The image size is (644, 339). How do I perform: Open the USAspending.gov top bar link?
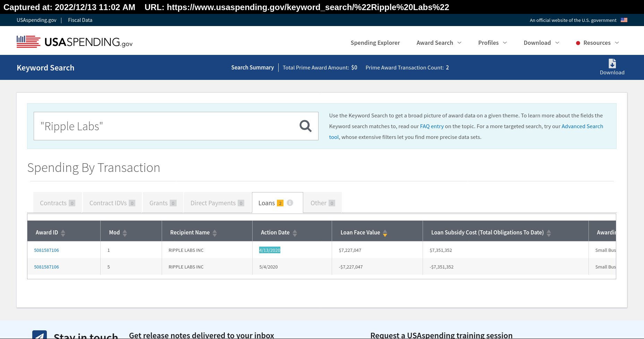[x=36, y=20]
